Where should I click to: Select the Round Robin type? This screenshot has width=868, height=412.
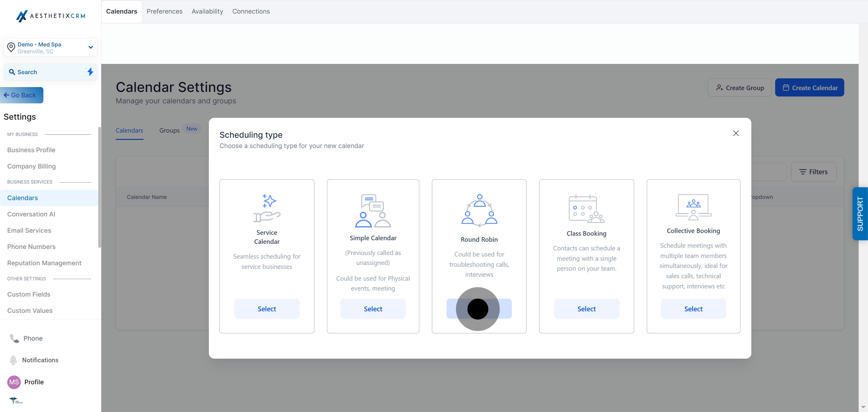pos(479,309)
